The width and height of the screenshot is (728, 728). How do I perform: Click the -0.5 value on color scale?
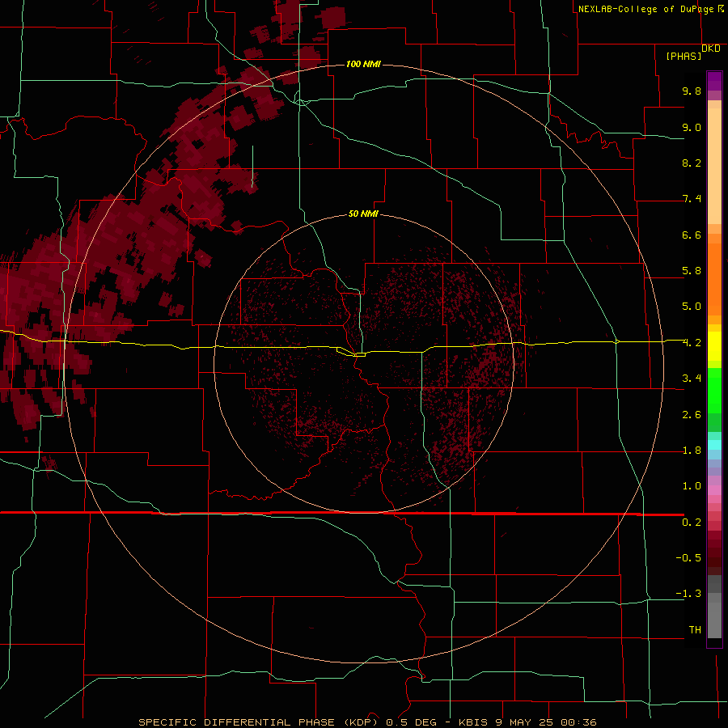688,558
